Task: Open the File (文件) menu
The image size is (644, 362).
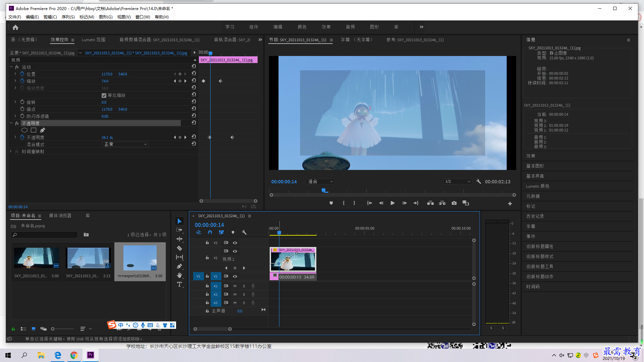Action: click(14, 17)
